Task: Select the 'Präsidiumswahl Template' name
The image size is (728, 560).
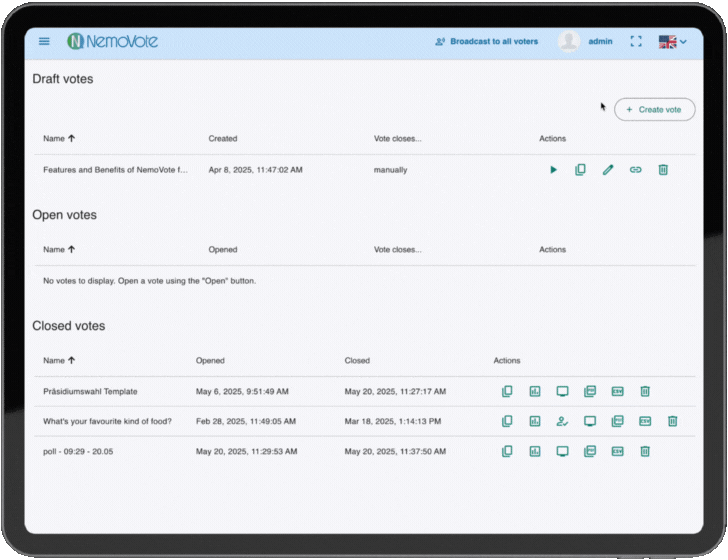Action: pyautogui.click(x=90, y=391)
